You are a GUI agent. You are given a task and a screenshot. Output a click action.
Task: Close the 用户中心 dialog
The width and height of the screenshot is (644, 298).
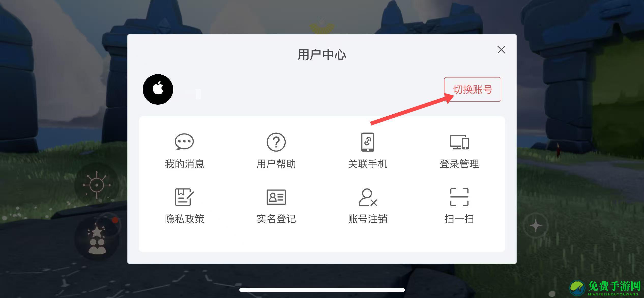[501, 50]
